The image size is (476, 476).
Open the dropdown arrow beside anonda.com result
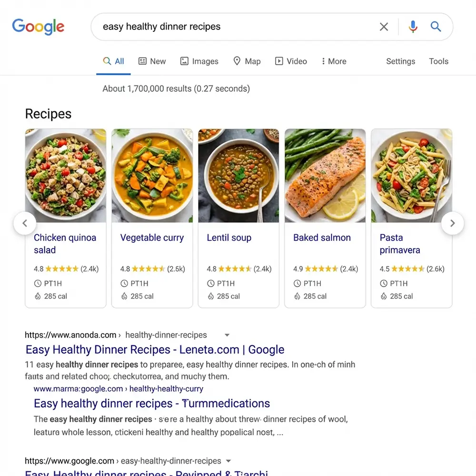point(227,335)
